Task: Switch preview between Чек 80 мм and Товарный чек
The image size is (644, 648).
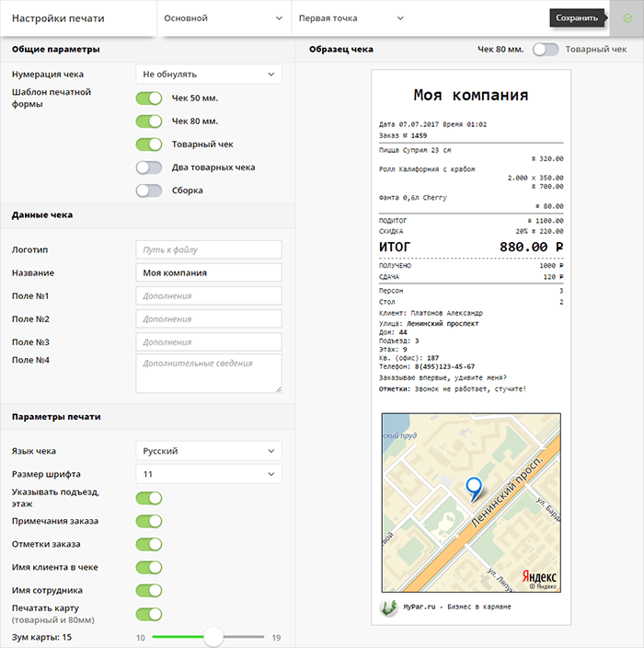Action: click(x=546, y=50)
